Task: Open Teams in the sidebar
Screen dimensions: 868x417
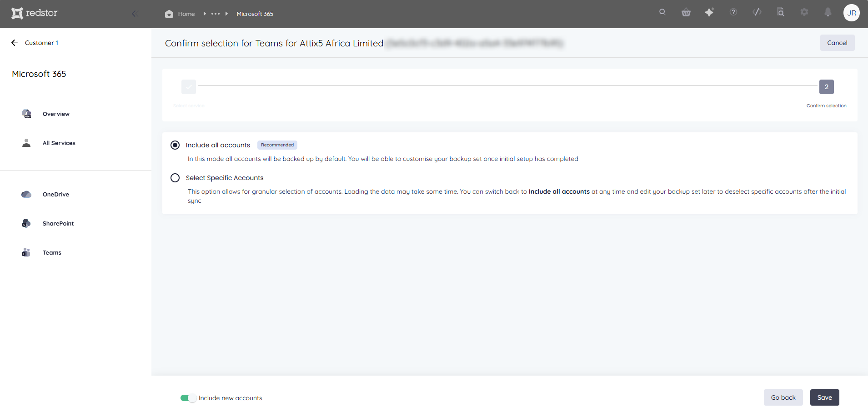Action: coord(52,253)
